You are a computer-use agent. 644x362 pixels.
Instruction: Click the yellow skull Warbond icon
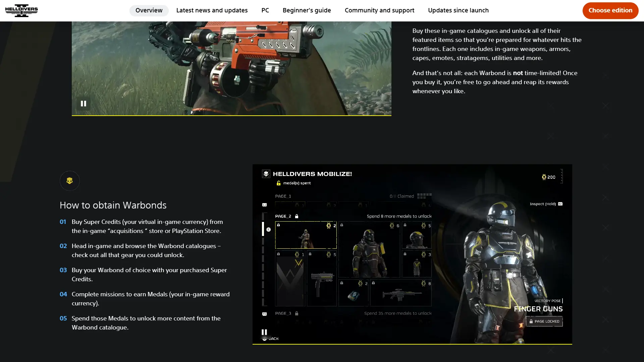click(x=70, y=181)
